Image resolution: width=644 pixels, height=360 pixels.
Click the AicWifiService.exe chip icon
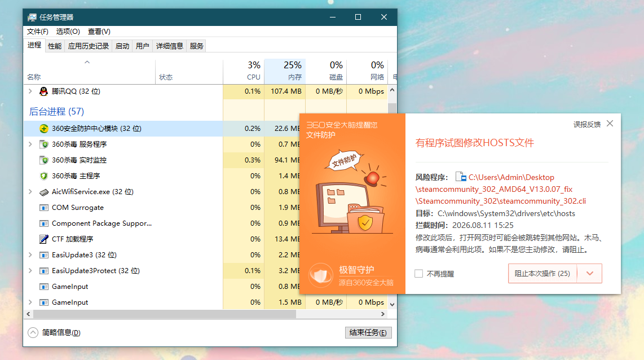tap(43, 192)
